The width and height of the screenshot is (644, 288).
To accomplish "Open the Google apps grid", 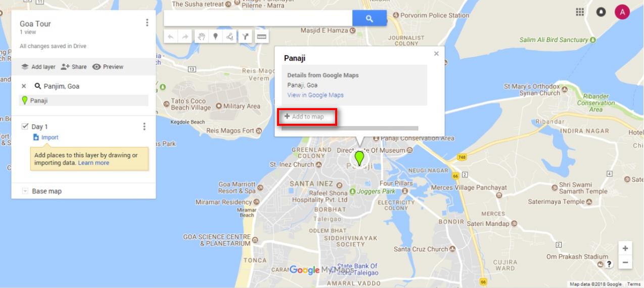I will tap(580, 12).
